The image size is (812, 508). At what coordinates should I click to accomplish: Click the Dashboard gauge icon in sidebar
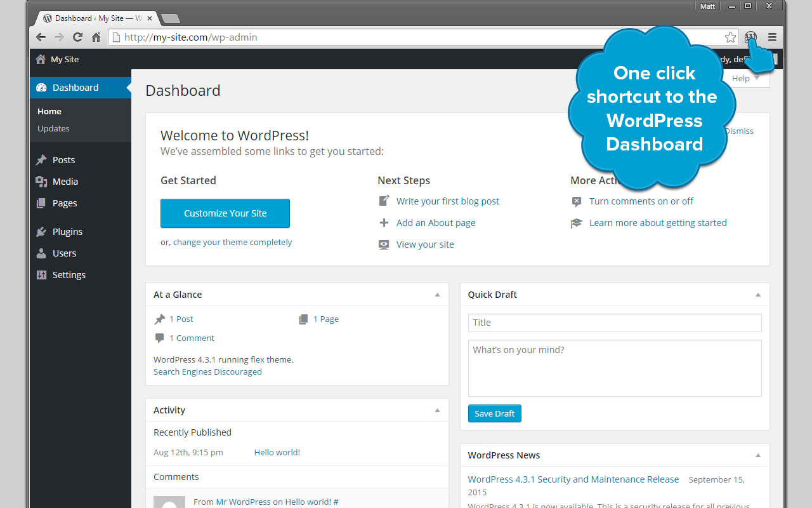pos(41,88)
